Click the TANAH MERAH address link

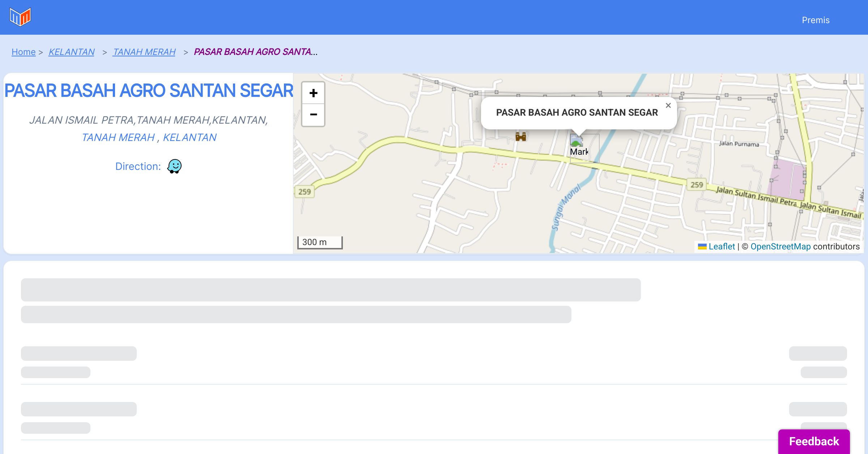pos(118,137)
